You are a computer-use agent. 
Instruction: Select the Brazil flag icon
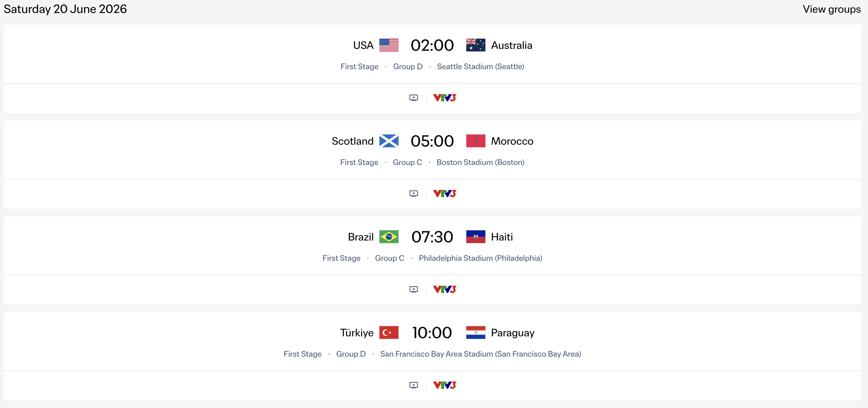coord(389,237)
